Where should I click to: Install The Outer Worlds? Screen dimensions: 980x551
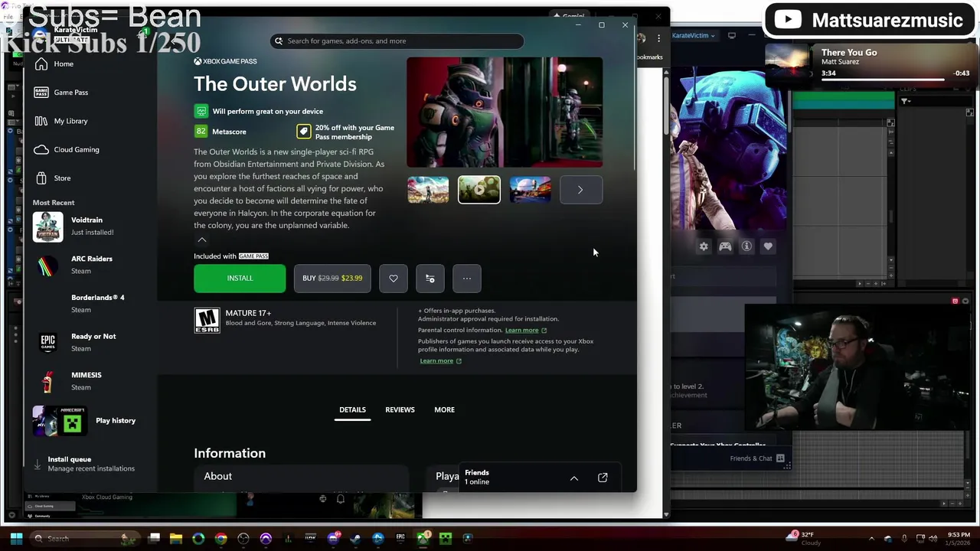[240, 279]
